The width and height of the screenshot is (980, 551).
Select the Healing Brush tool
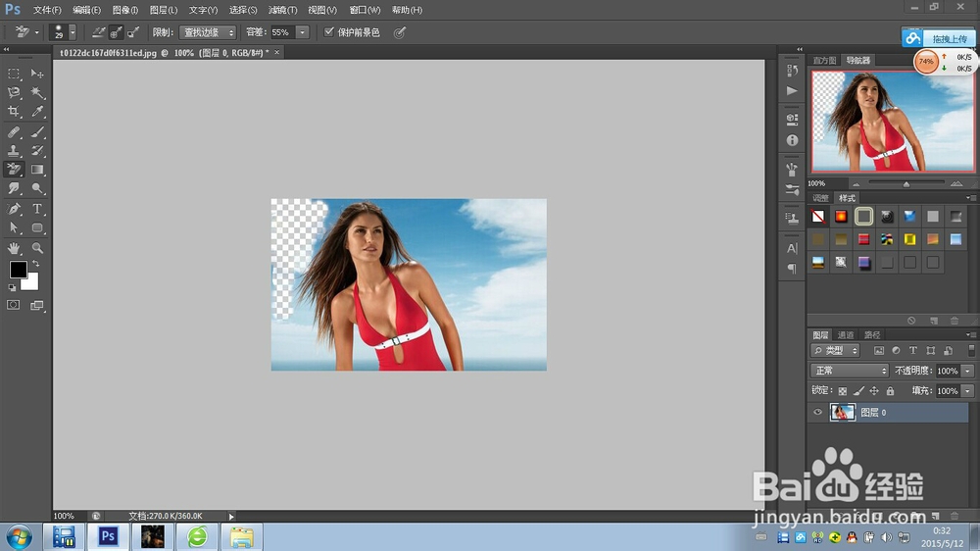click(13, 132)
